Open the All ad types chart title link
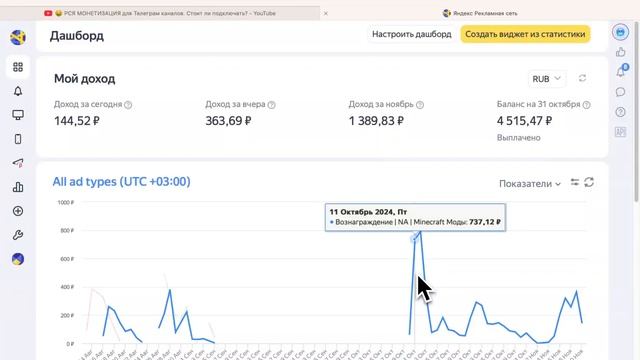640x360 pixels. 122,182
